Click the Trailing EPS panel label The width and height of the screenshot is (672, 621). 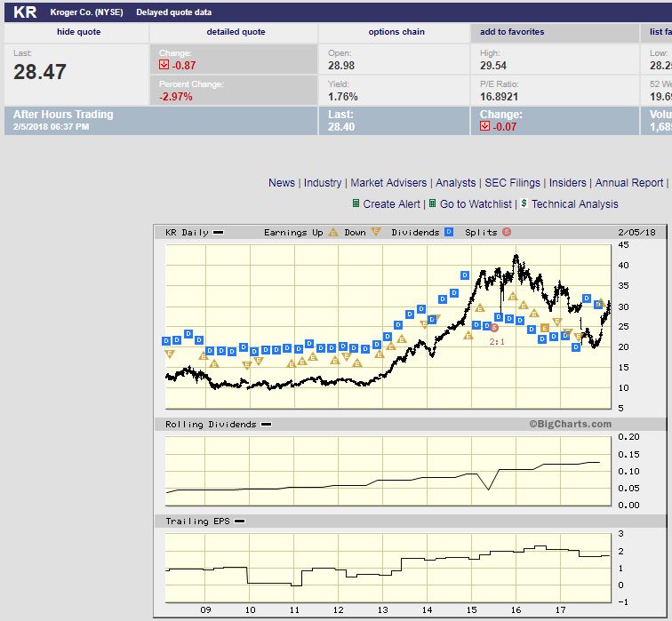pos(197,521)
